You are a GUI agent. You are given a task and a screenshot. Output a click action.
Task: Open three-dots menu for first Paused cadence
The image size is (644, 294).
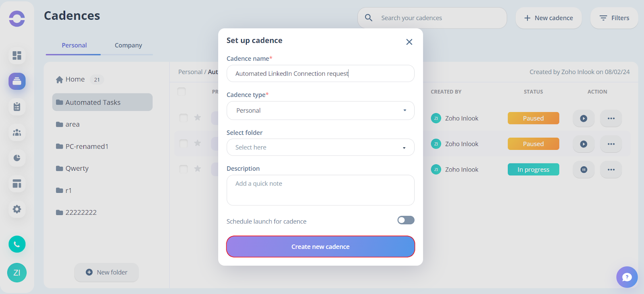pos(611,118)
